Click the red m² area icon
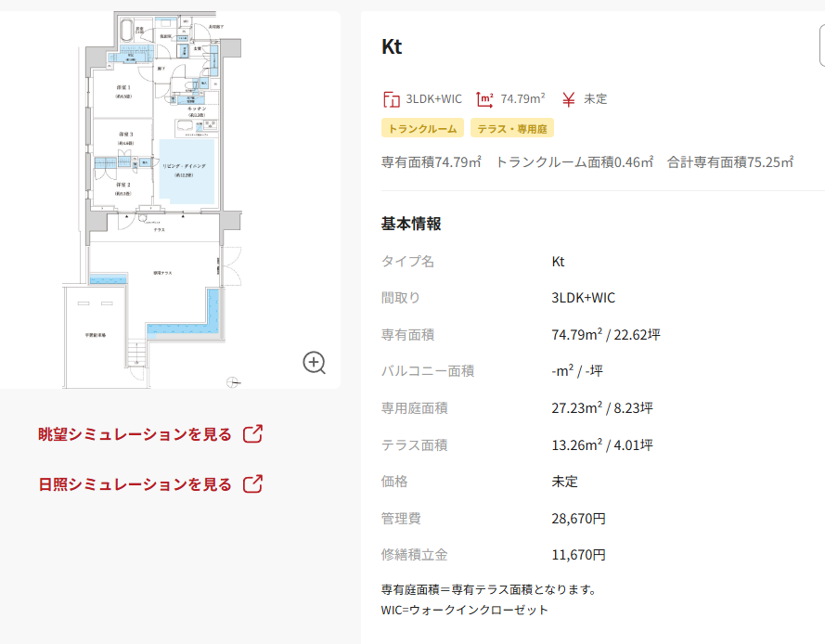Image resolution: width=825 pixels, height=644 pixels. pyautogui.click(x=484, y=99)
